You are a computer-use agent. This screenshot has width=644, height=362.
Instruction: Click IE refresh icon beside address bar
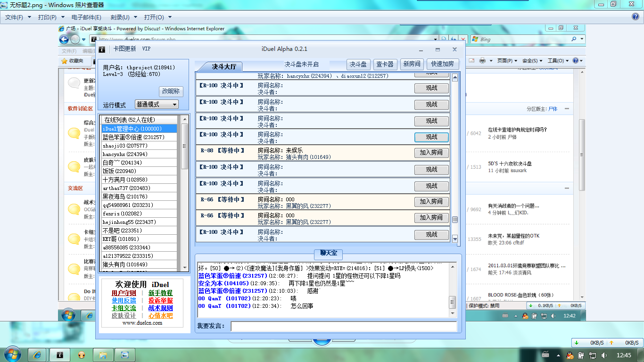[x=454, y=39]
